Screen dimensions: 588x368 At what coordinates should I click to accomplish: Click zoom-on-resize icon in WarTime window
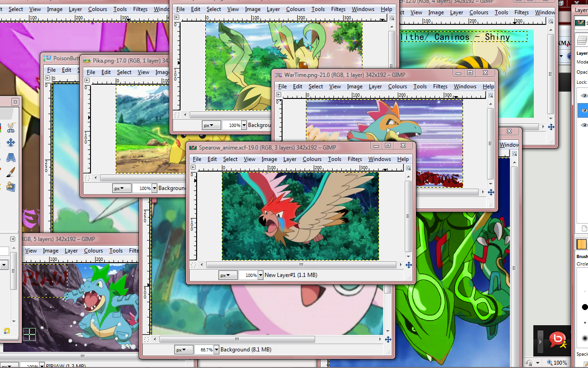(491, 95)
